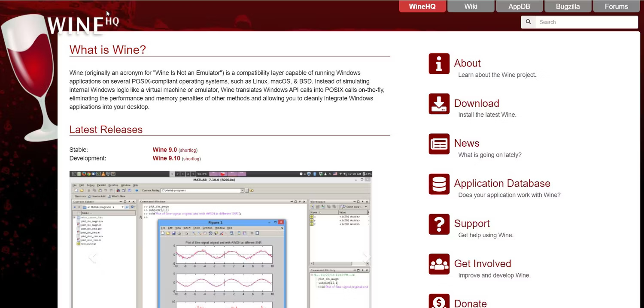Click the 'Development:' label
The height and width of the screenshot is (308, 644).
tap(88, 158)
